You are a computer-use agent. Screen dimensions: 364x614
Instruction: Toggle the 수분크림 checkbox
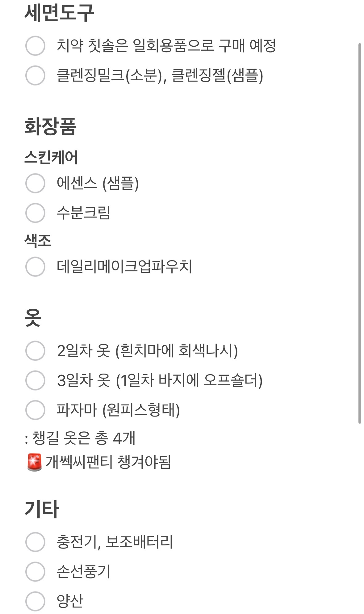coord(35,213)
